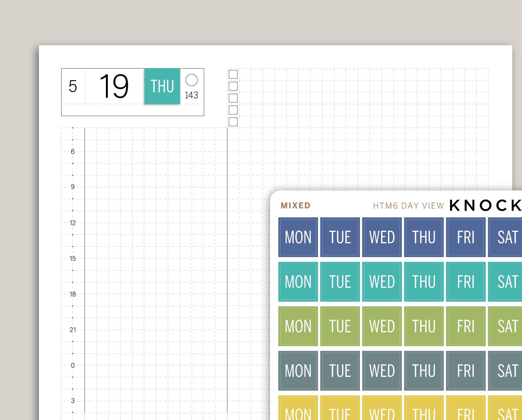Pick the teal FRI sticker
The width and height of the screenshot is (522, 420).
tap(466, 281)
